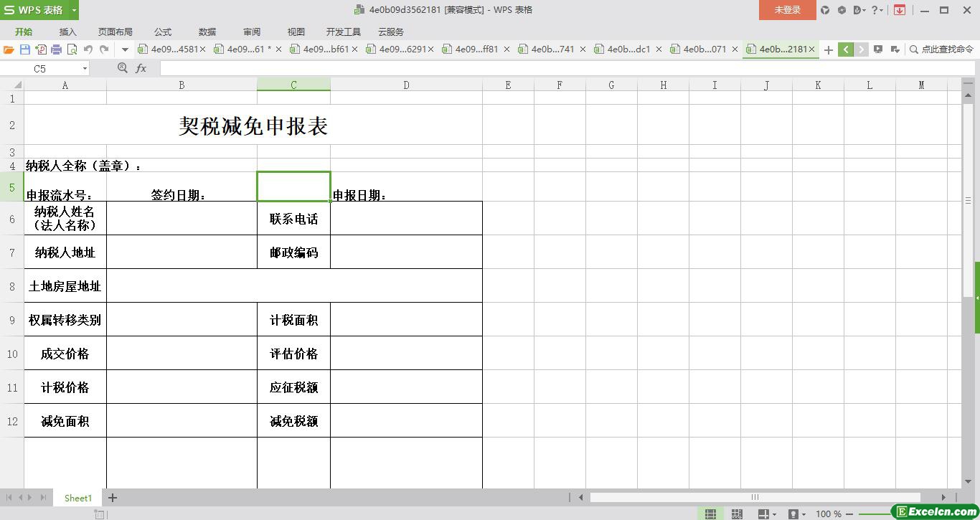Screen dimensions: 980x520
Task: Select the Sheet1 worksheet tab
Action: [78, 498]
